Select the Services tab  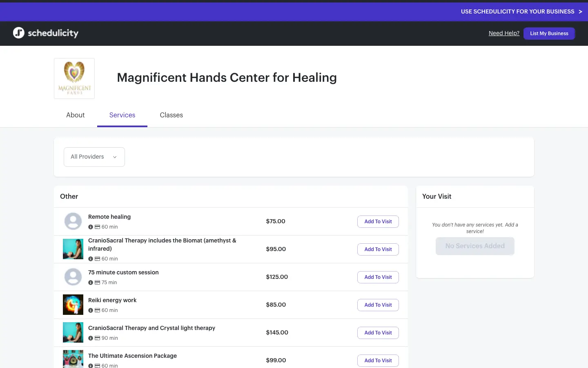(122, 115)
